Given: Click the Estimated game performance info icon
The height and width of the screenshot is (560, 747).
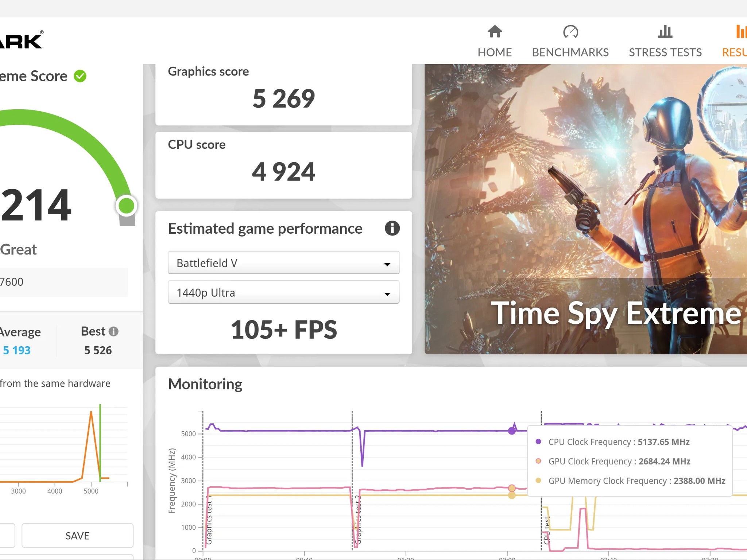Looking at the screenshot, I should tap(392, 228).
